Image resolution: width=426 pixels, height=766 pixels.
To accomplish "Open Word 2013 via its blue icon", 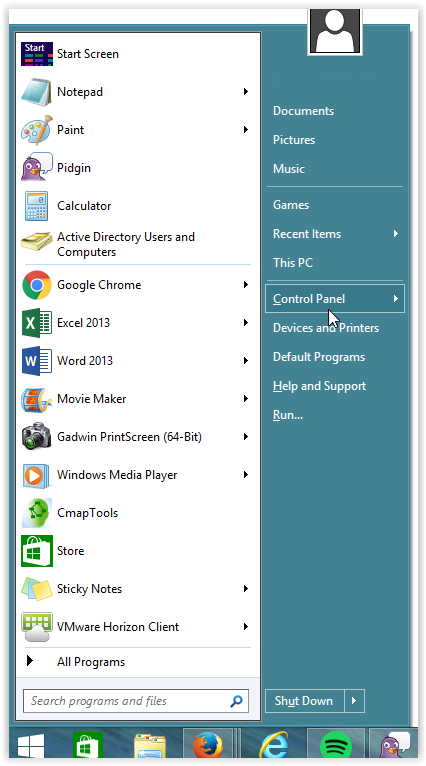I will (x=37, y=361).
